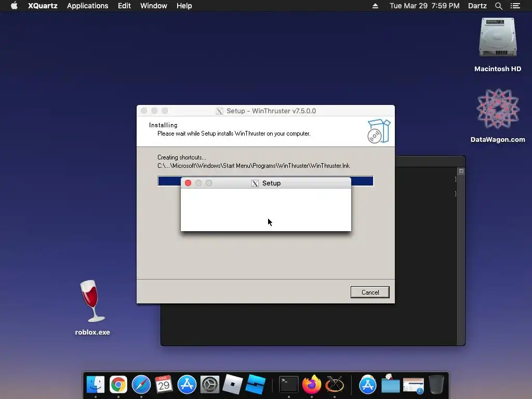Image resolution: width=532 pixels, height=399 pixels.
Task: Open Spotlight search magnifier
Action: pos(498,6)
